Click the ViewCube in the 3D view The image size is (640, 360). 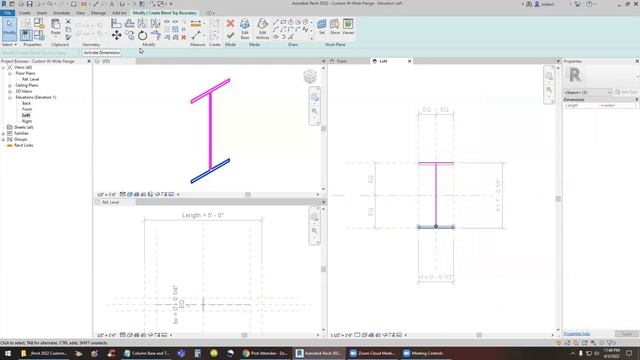tap(310, 76)
